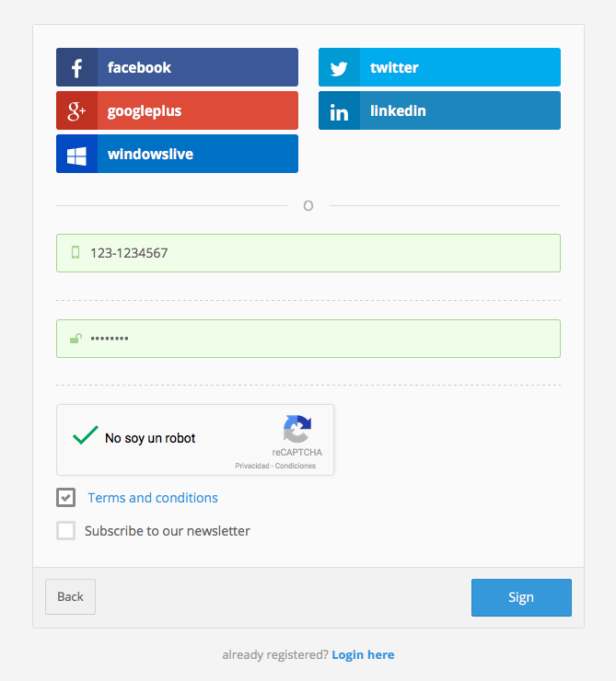Click the padlock icon in the password field

tap(76, 339)
